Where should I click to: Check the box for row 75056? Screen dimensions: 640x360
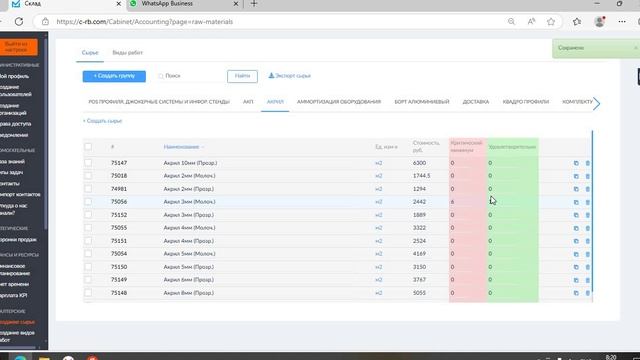88,202
